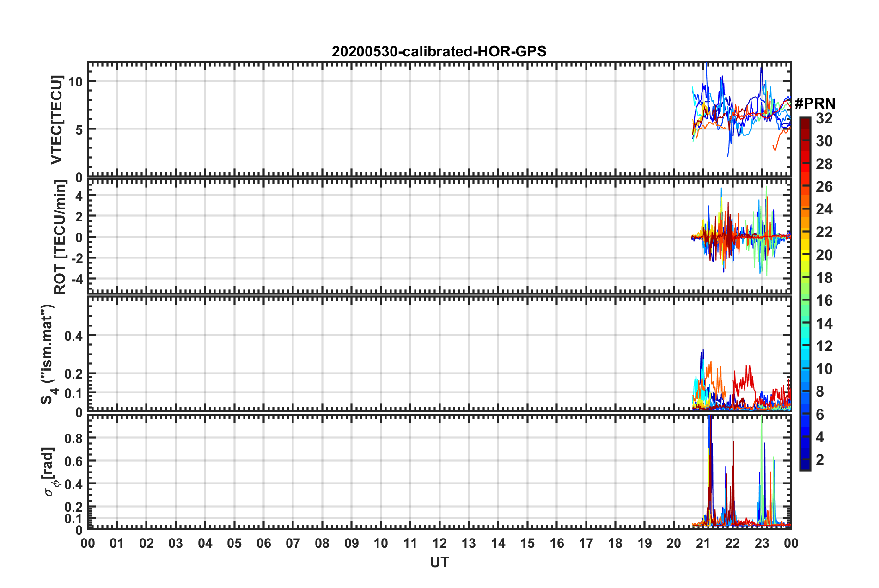Click the "24" label on PRN colorbar
This screenshot has height=588, width=879.
click(x=824, y=209)
